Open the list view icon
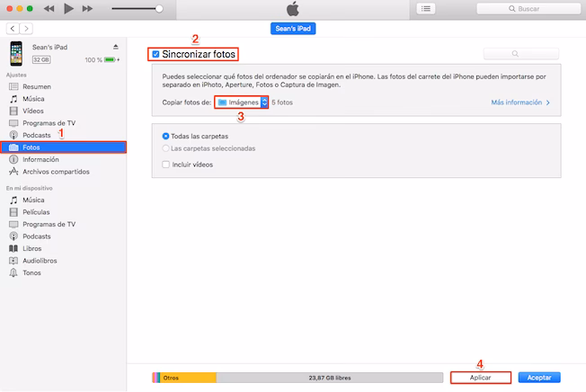 (x=426, y=9)
